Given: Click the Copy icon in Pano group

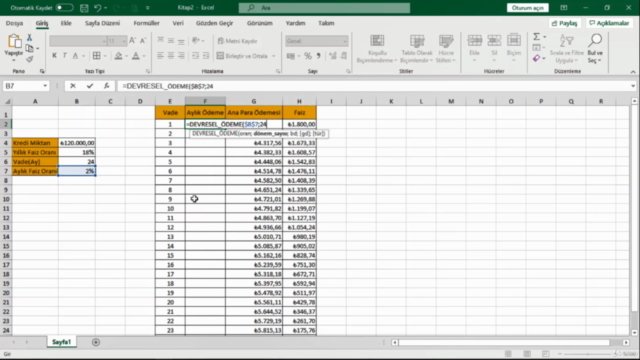Looking at the screenshot, I should [29, 49].
